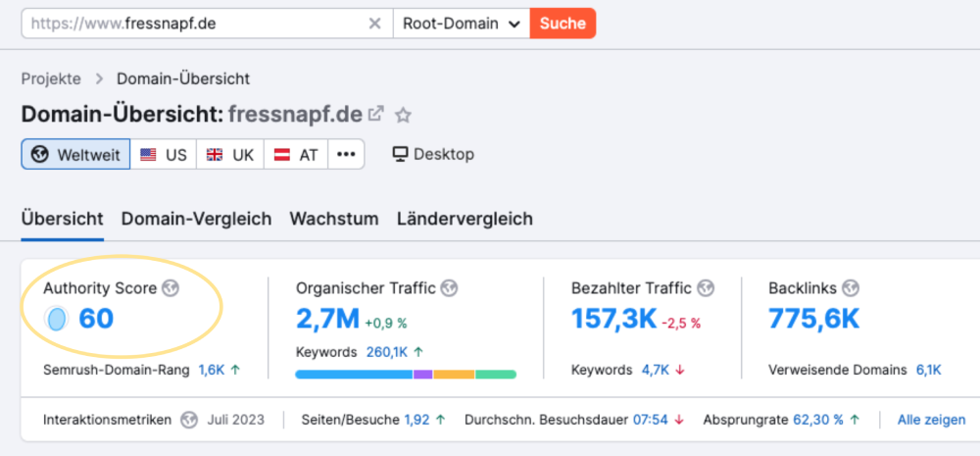Switch to the Domain-Vergleich tab

click(x=196, y=219)
